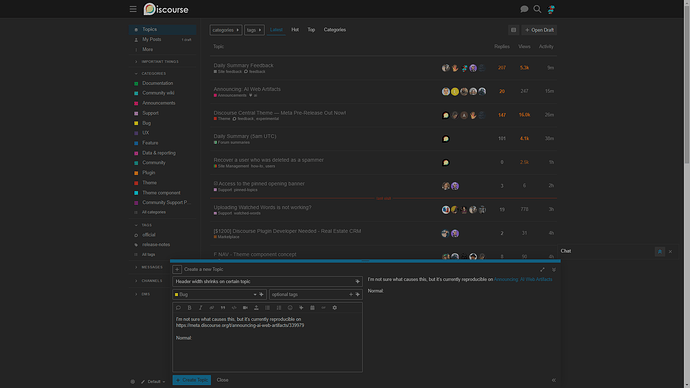This screenshot has width=690, height=388.
Task: Click the Open Draft button
Action: coord(539,30)
